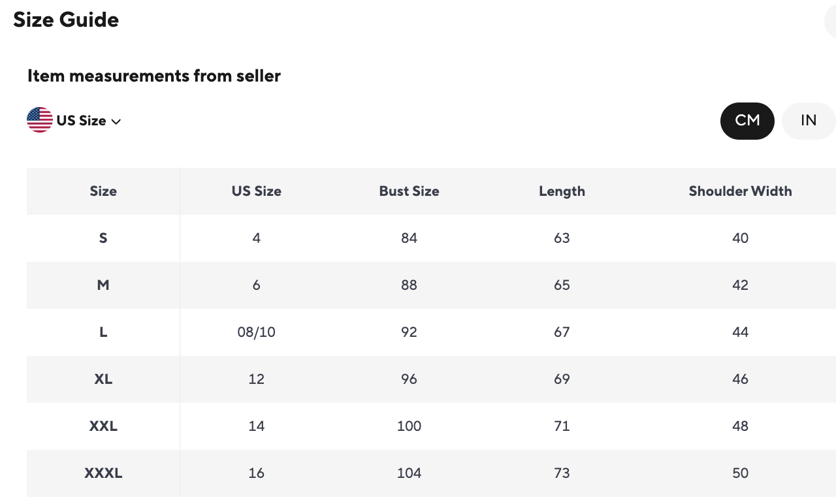
Task: Click the XXL size row label
Action: [x=103, y=426]
